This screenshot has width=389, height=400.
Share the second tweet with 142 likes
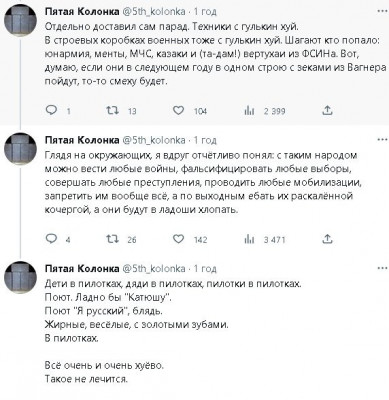click(x=327, y=239)
